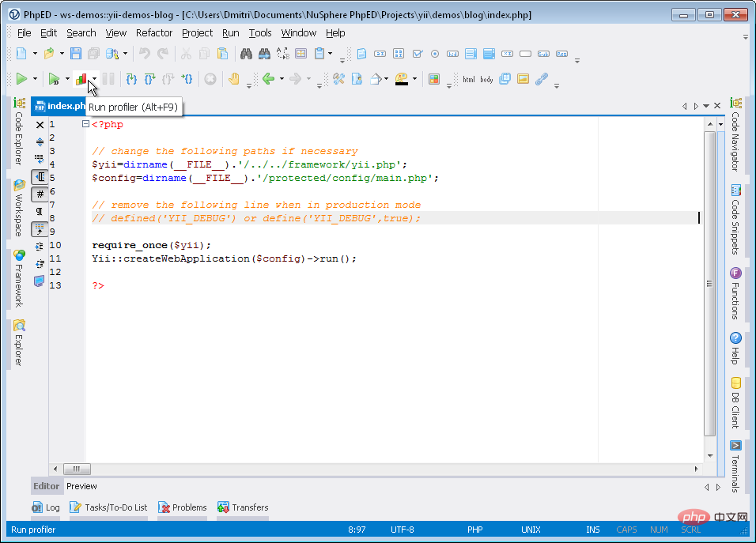Open the Code Snippets side panel

[x=735, y=219]
